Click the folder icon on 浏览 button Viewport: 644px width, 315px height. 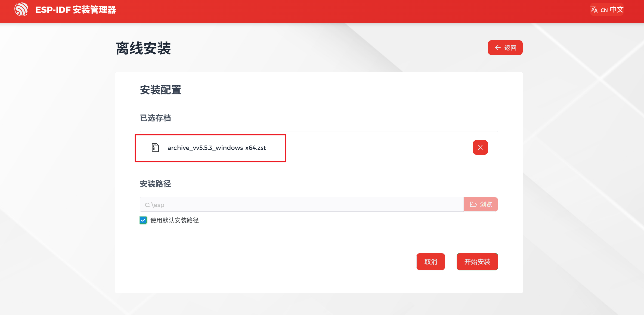coord(473,205)
